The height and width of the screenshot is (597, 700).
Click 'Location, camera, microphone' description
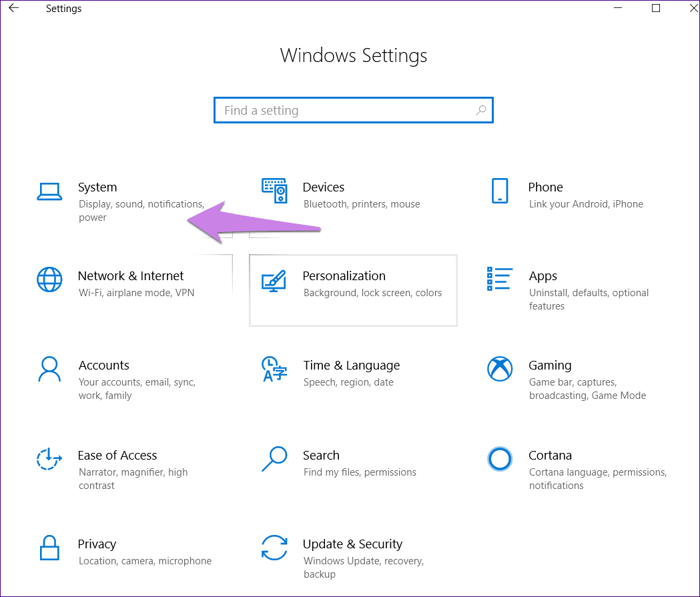[x=145, y=561]
